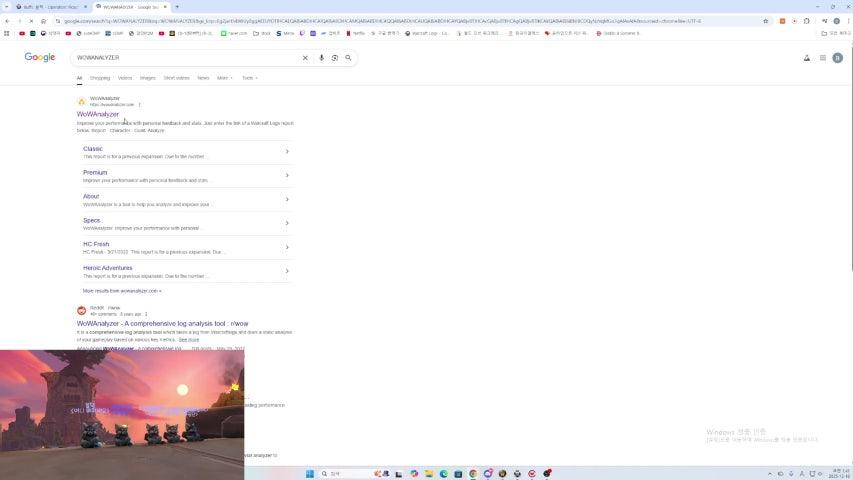Go to the Google logo homepage
The width and height of the screenshot is (853, 480).
point(40,57)
